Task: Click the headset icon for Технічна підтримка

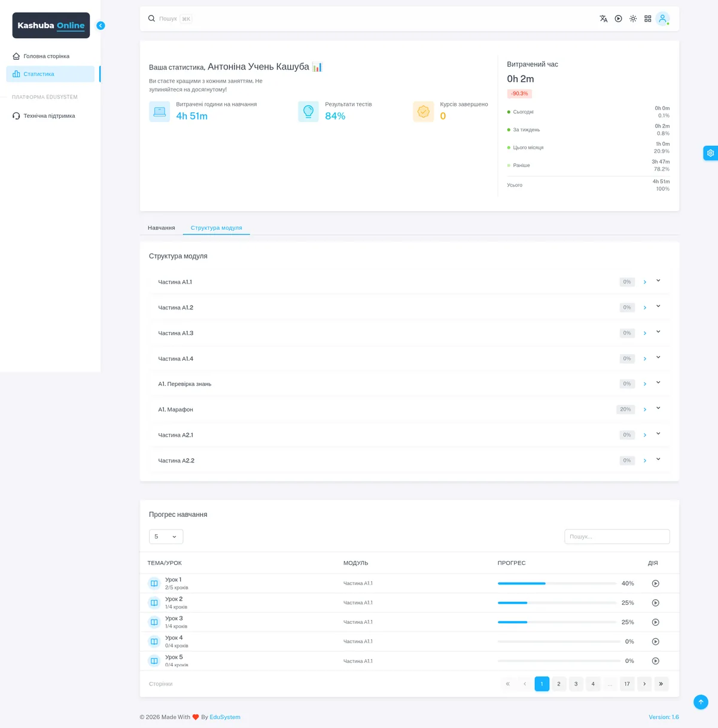Action: point(16,116)
